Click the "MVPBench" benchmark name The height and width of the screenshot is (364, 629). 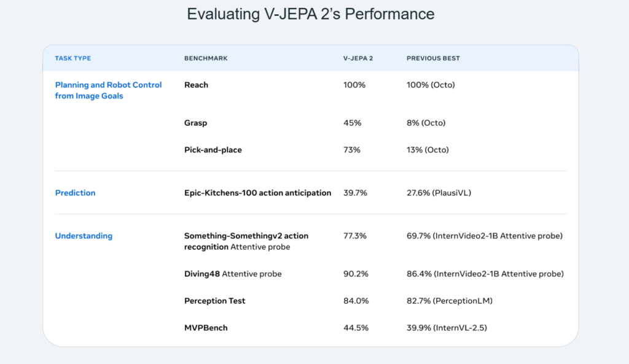click(206, 328)
